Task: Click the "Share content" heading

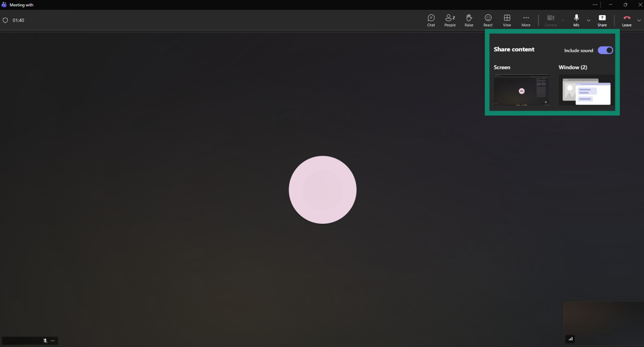Action: (514, 49)
